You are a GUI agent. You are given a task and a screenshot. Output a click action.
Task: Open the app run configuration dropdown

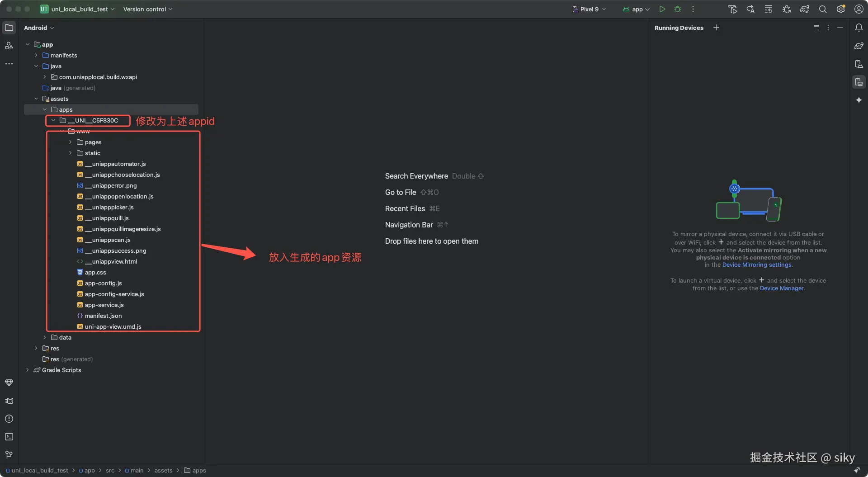tap(636, 9)
